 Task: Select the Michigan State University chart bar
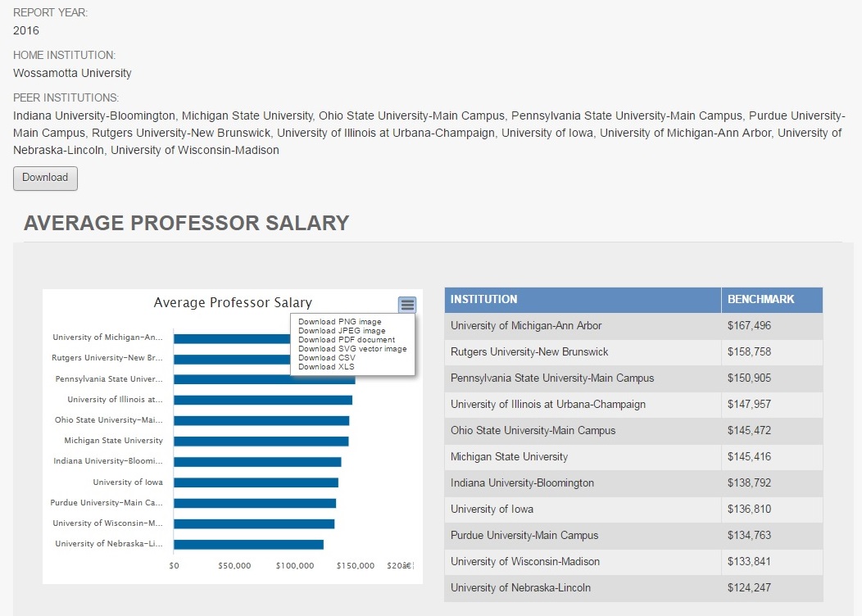click(261, 442)
